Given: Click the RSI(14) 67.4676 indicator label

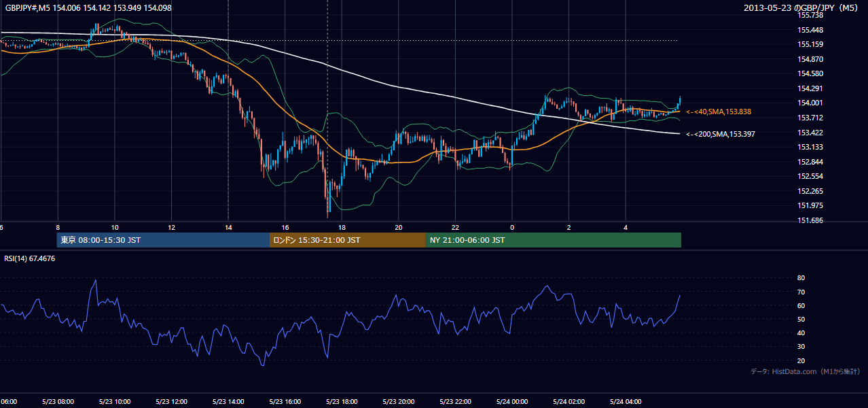Looking at the screenshot, I should (x=30, y=258).
